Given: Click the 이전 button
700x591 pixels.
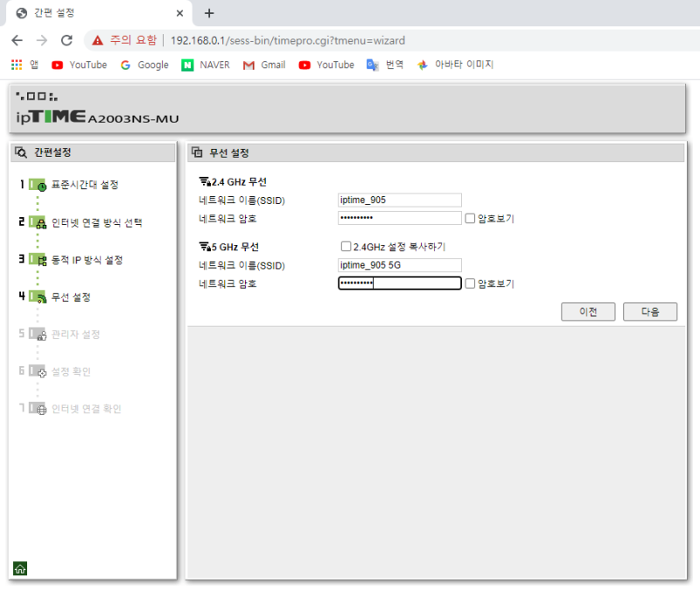Looking at the screenshot, I should 588,312.
